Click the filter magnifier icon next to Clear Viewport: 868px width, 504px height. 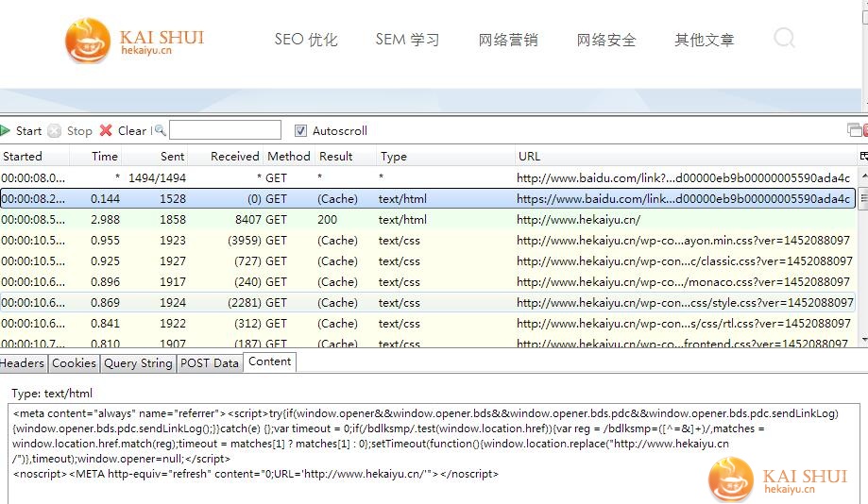(x=160, y=130)
